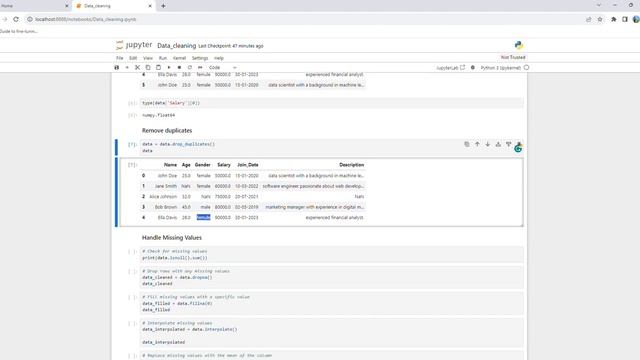
Task: Click the type(data['Salary'][0]) code cell
Action: (x=332, y=103)
